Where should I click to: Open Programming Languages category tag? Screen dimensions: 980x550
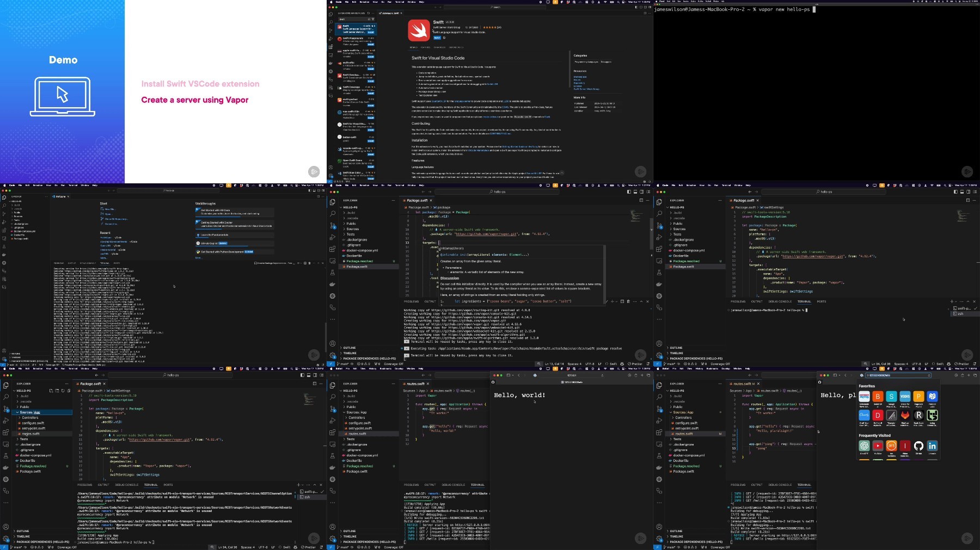[x=586, y=62]
